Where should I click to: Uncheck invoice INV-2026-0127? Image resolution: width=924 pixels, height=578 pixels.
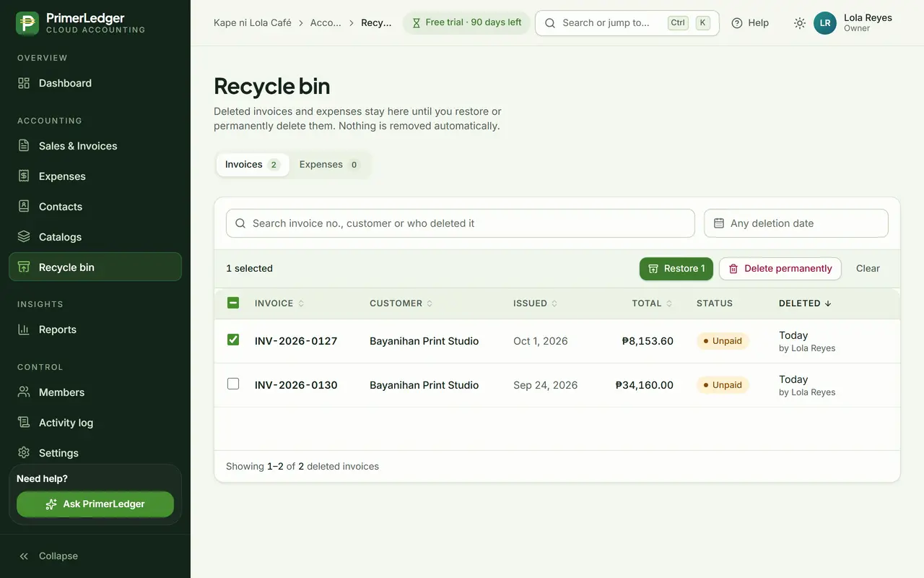[233, 340]
